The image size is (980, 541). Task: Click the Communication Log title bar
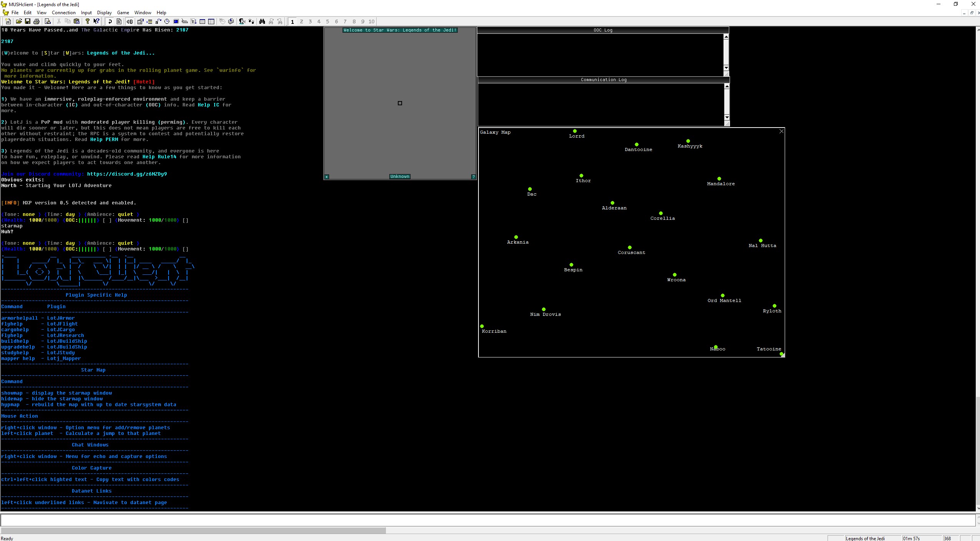(x=604, y=80)
